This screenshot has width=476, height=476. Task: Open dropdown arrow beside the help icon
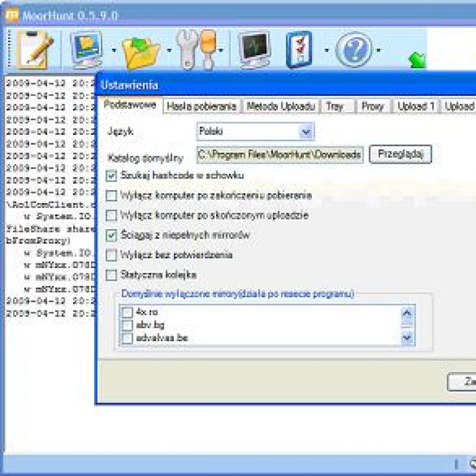tap(378, 50)
